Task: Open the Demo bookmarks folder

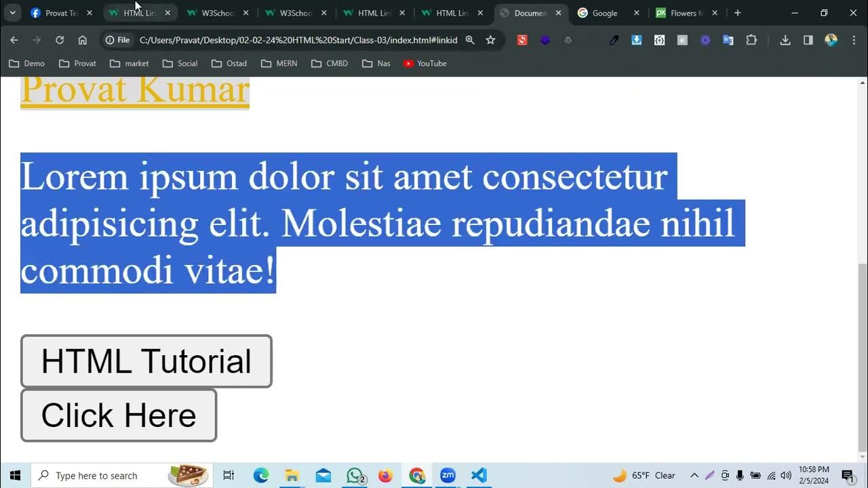Action: [26, 63]
